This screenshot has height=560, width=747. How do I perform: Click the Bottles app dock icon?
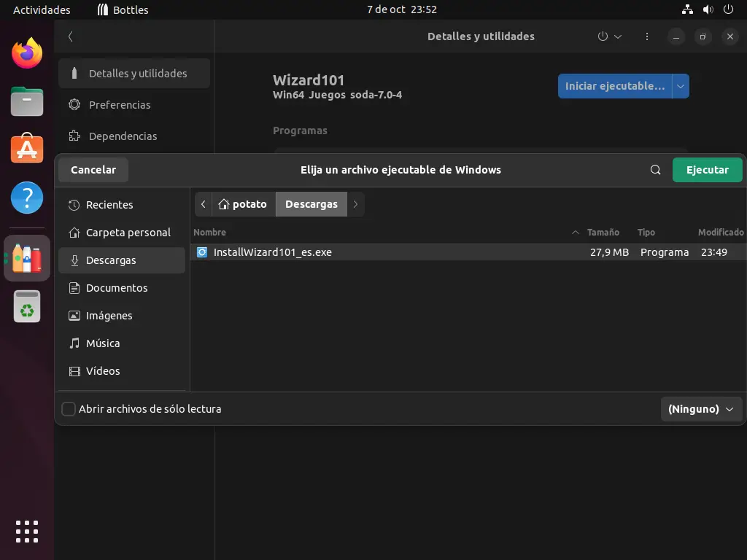pos(27,258)
